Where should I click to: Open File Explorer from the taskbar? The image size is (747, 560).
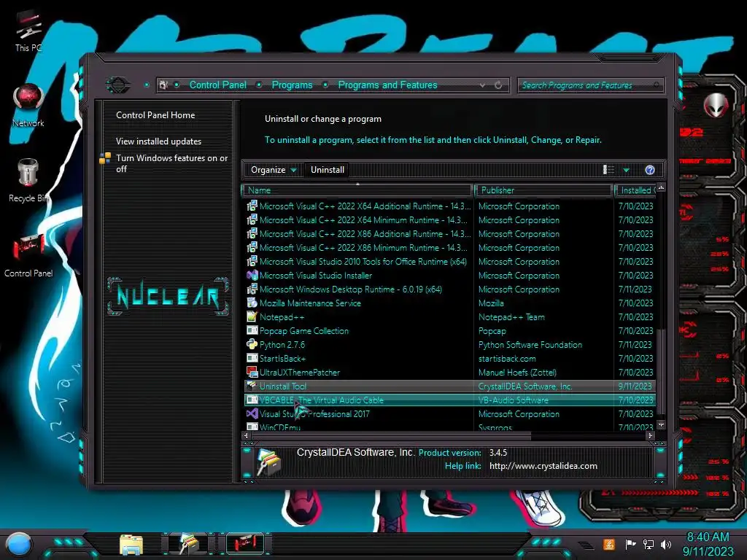pyautogui.click(x=131, y=544)
